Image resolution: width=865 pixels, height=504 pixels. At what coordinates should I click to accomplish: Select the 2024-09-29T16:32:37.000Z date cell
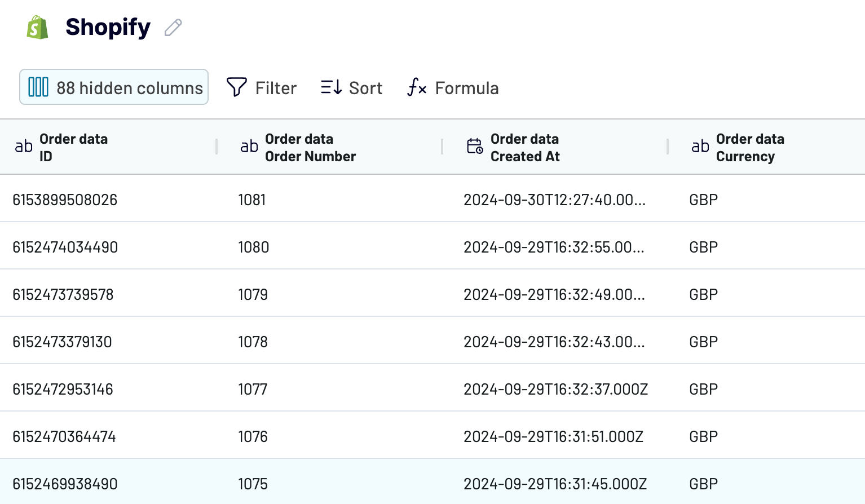[555, 389]
